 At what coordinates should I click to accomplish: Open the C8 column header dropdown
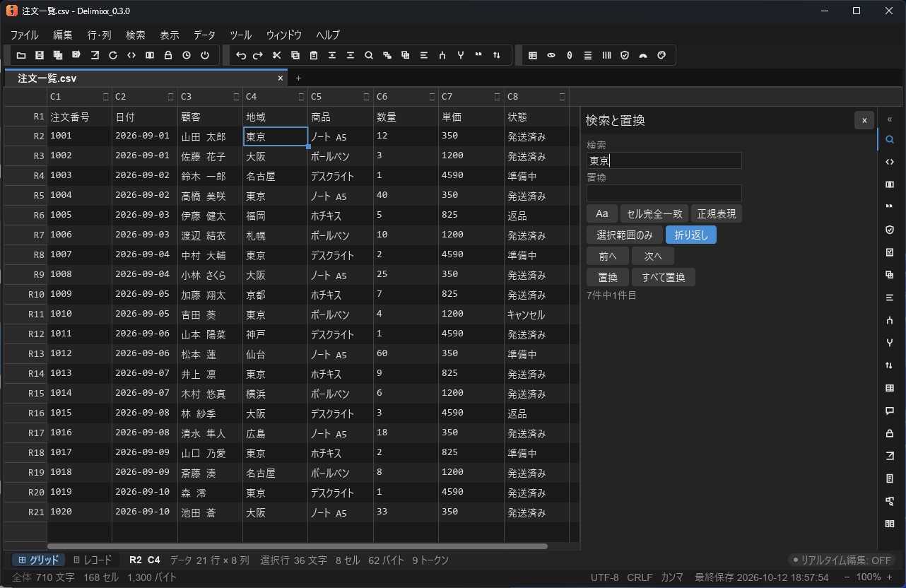(x=563, y=97)
